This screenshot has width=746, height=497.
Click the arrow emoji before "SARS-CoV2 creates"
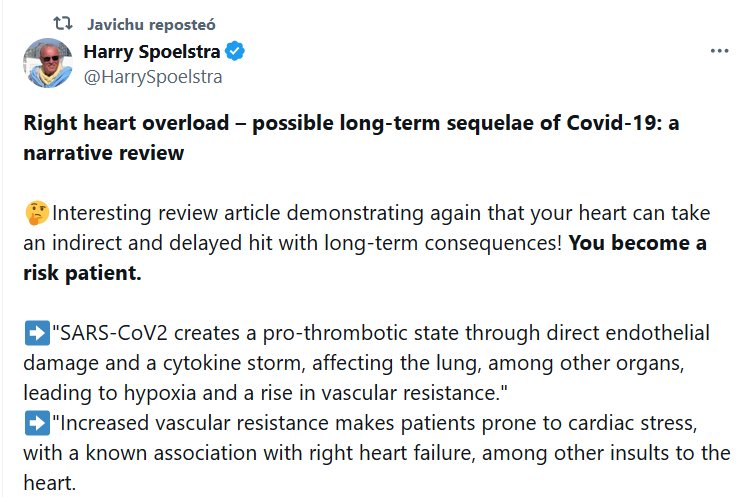(x=34, y=333)
